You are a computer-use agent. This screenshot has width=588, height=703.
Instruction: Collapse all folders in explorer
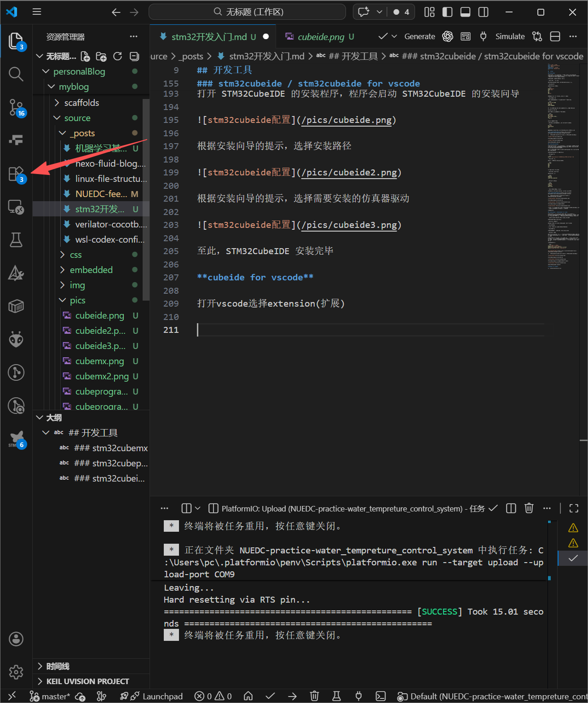pyautogui.click(x=134, y=56)
